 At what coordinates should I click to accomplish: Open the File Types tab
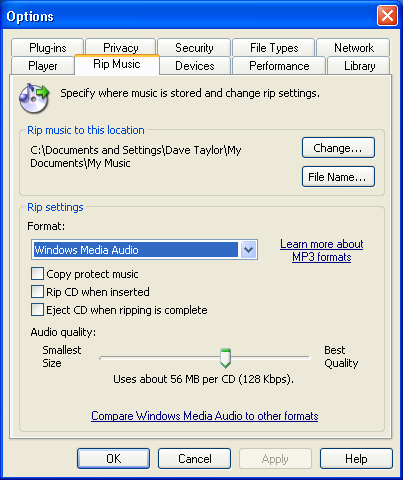pyautogui.click(x=274, y=48)
